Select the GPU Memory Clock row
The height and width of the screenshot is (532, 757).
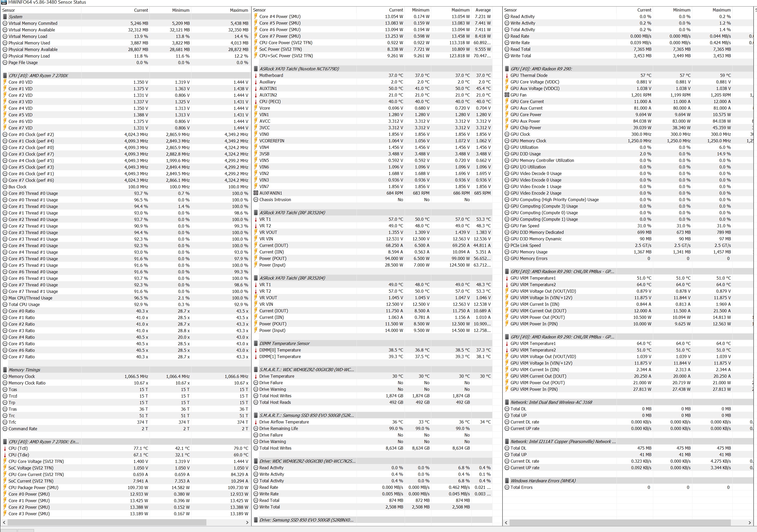click(528, 141)
